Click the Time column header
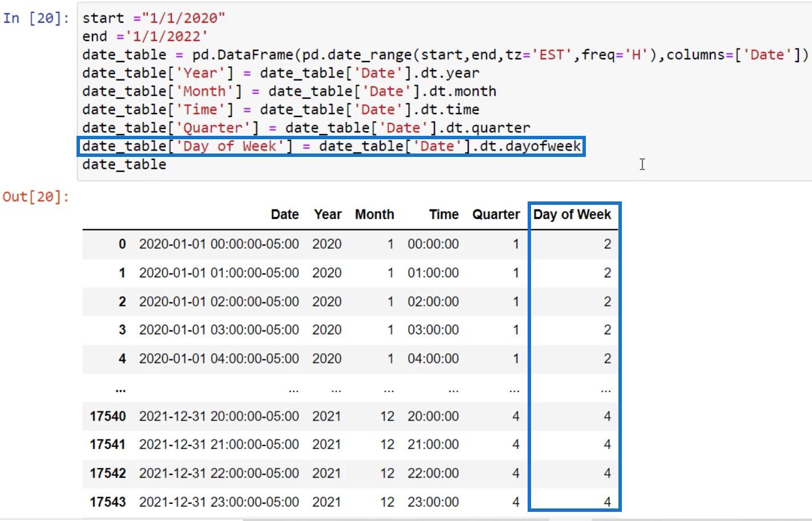The height and width of the screenshot is (521, 812). 444,215
